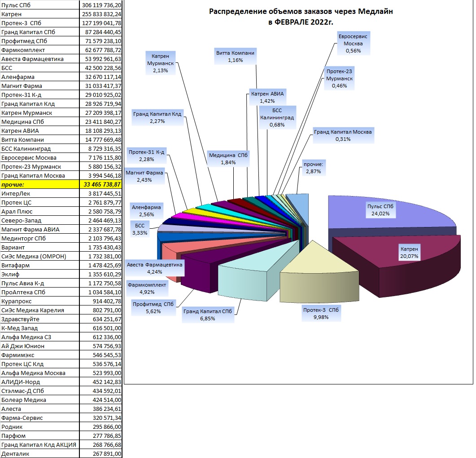This screenshot has width=476, height=458.
Task: Select the 'Гранд Капитал Москва 0,31%' data label
Action: (343, 135)
